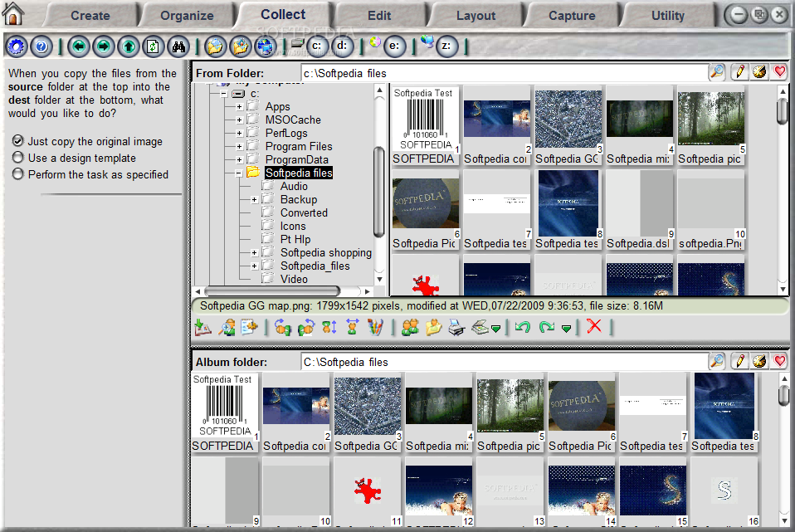Click the From Folder path field

coord(504,73)
